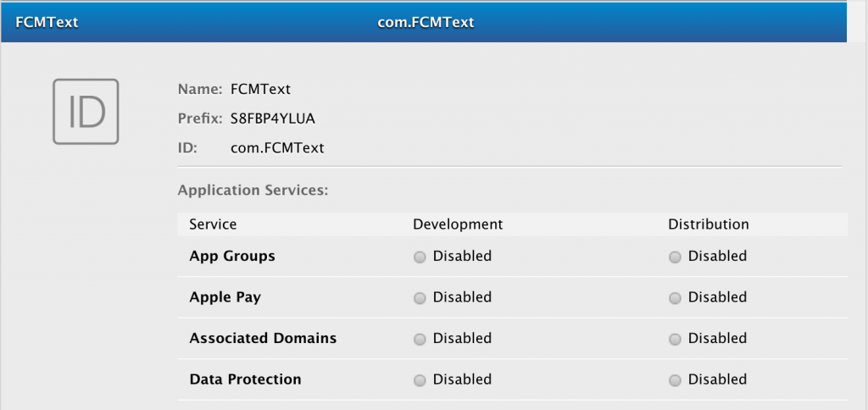Click the FCMText header label
The width and height of the screenshot is (868, 410).
[47, 22]
